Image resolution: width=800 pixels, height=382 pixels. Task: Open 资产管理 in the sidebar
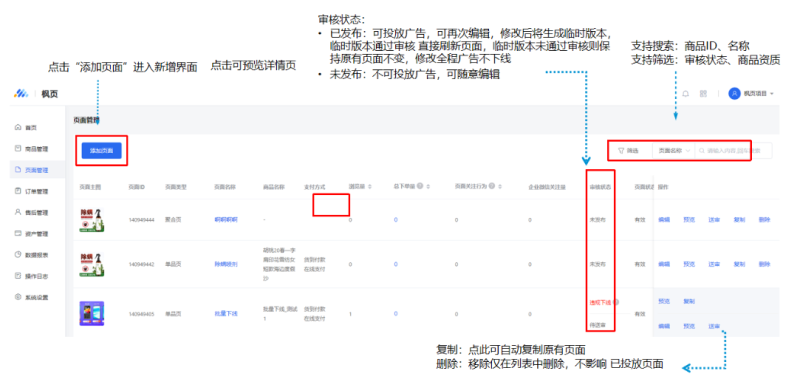[37, 234]
